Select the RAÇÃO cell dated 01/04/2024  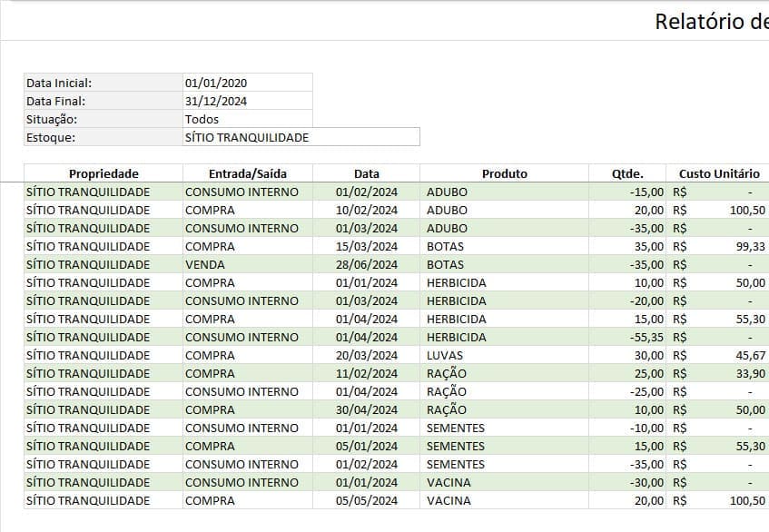504,391
